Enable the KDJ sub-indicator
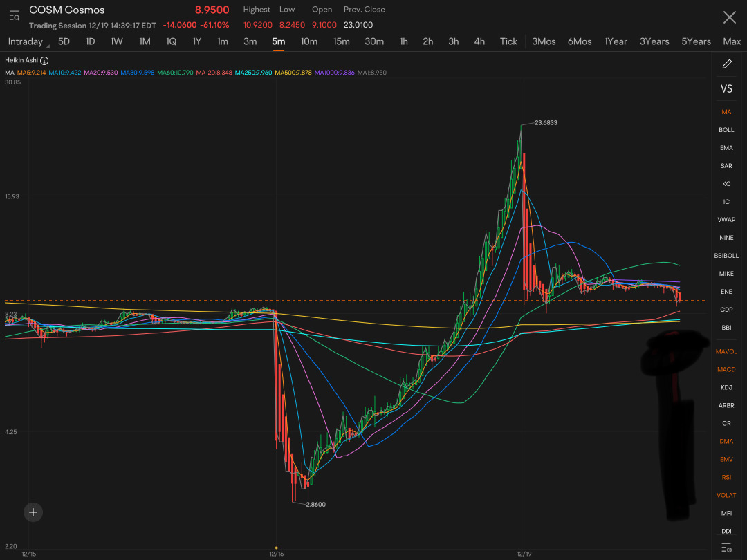 (x=726, y=388)
